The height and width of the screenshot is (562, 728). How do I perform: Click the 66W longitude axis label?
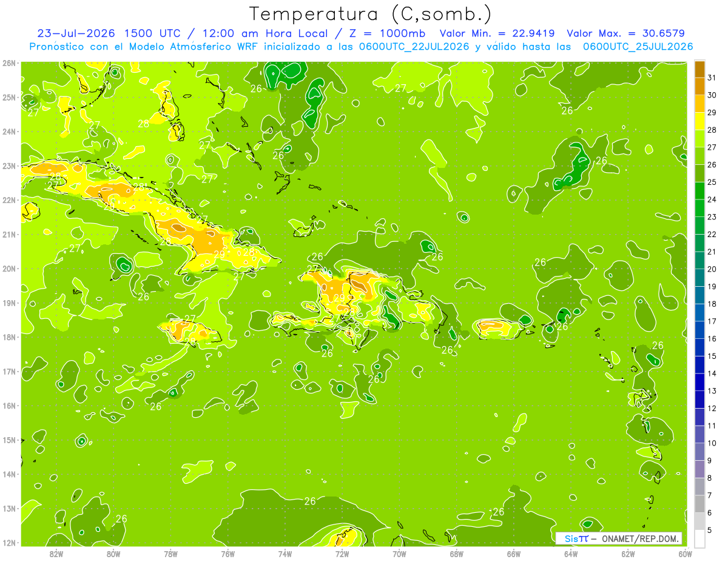point(513,554)
